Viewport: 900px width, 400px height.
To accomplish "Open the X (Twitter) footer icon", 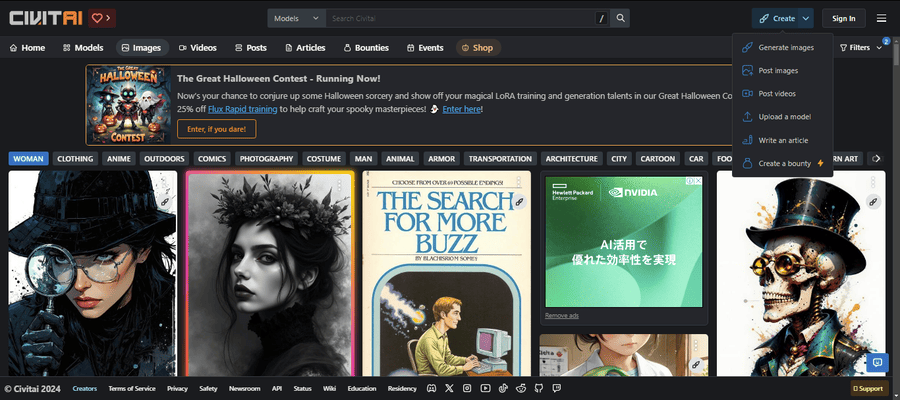I will point(449,389).
